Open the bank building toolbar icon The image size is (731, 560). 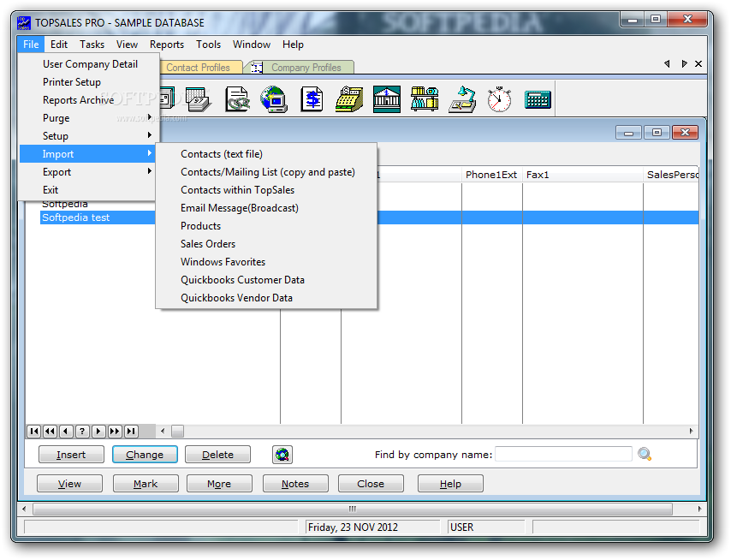[x=387, y=98]
